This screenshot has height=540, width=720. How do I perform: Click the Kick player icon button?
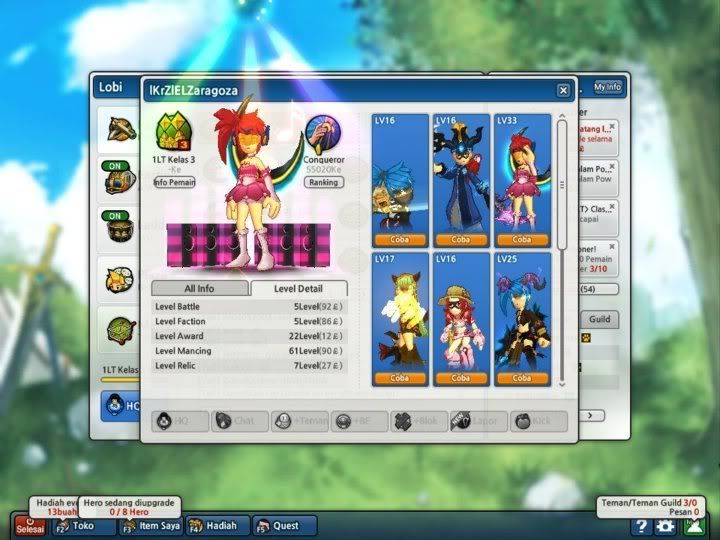tap(539, 421)
